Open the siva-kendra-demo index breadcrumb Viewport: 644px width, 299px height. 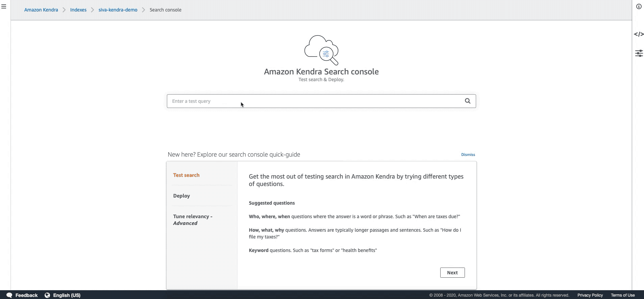(x=118, y=9)
